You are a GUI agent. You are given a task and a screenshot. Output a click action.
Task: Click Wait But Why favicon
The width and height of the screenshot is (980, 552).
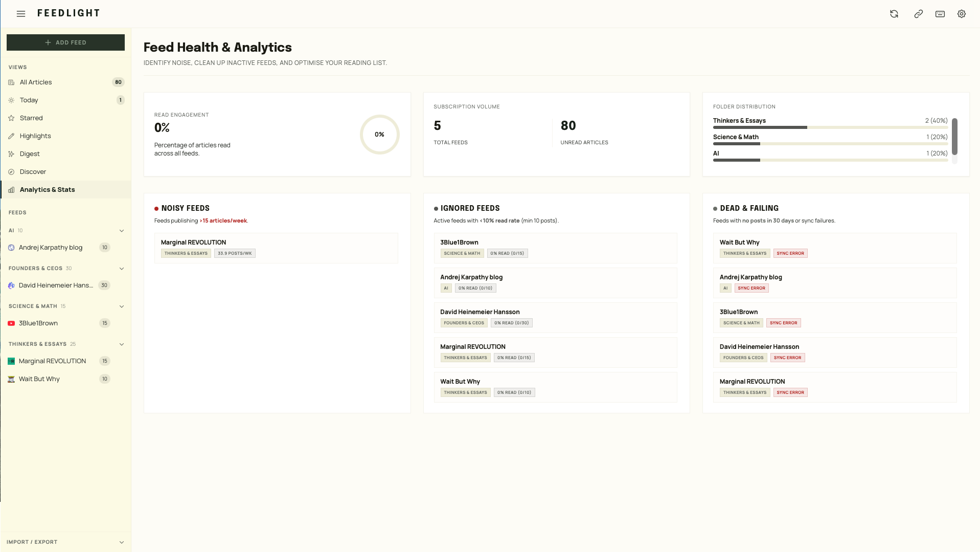tap(11, 379)
